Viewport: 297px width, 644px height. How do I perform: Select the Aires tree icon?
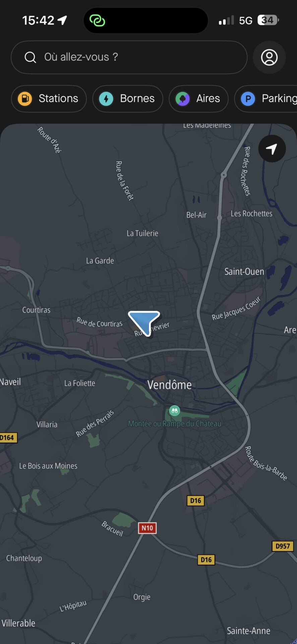[x=183, y=99]
